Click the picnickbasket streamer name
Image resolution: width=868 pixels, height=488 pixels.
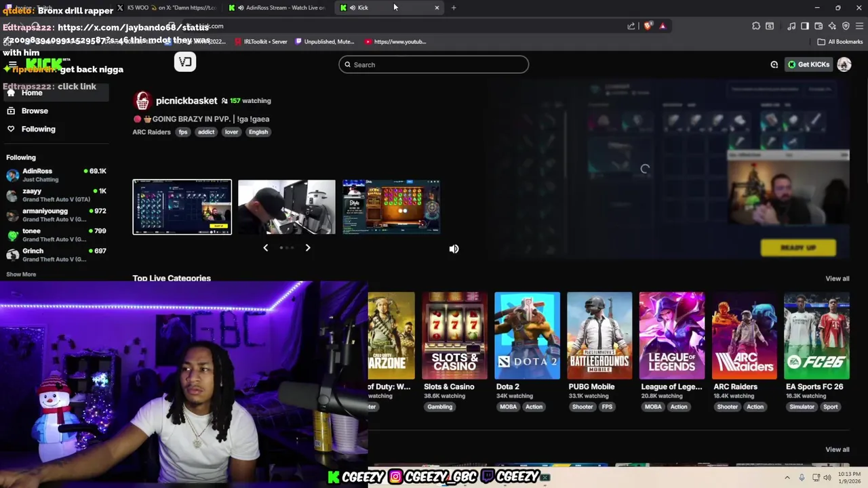click(186, 100)
